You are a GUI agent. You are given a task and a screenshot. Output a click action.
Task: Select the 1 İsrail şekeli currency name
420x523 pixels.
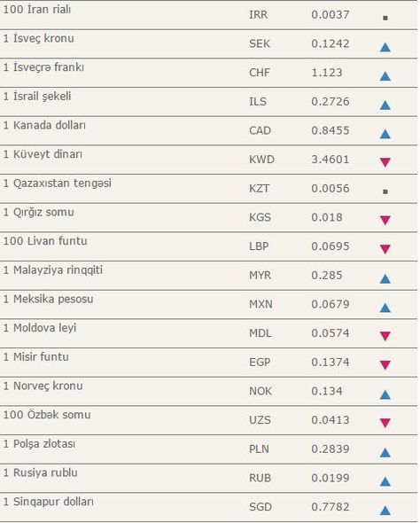click(37, 97)
